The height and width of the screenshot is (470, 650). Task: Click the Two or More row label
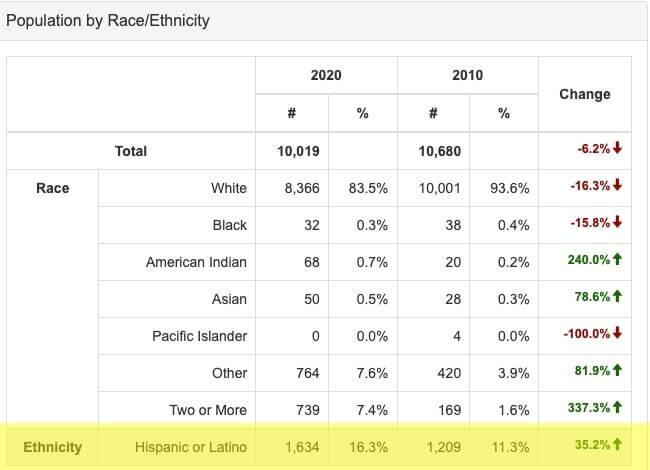[x=210, y=410]
